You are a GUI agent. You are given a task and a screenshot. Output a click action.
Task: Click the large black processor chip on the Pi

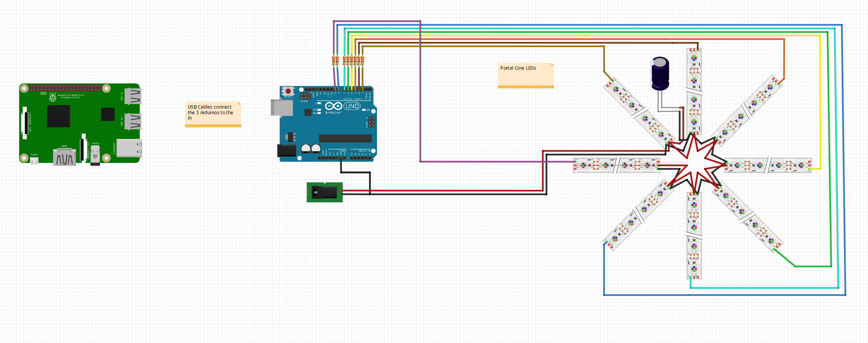tap(58, 116)
